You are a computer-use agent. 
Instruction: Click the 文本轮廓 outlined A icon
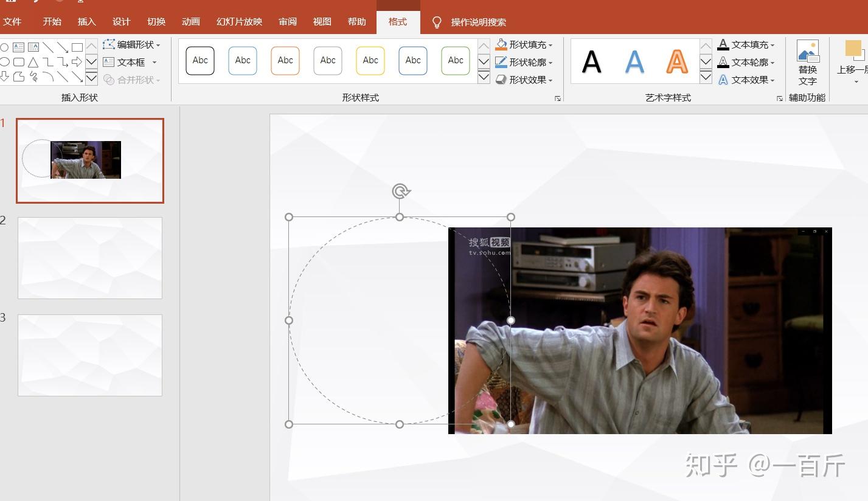[x=723, y=62]
